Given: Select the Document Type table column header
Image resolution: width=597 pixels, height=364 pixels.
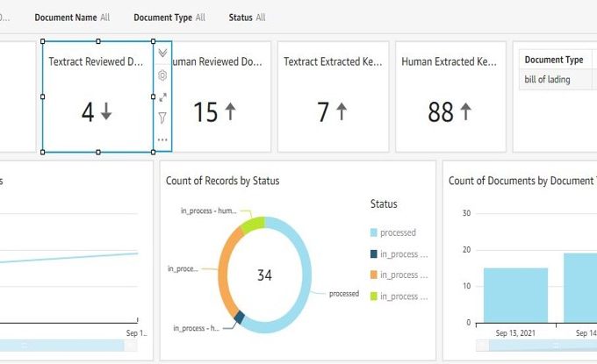Looking at the screenshot, I should coord(554,60).
